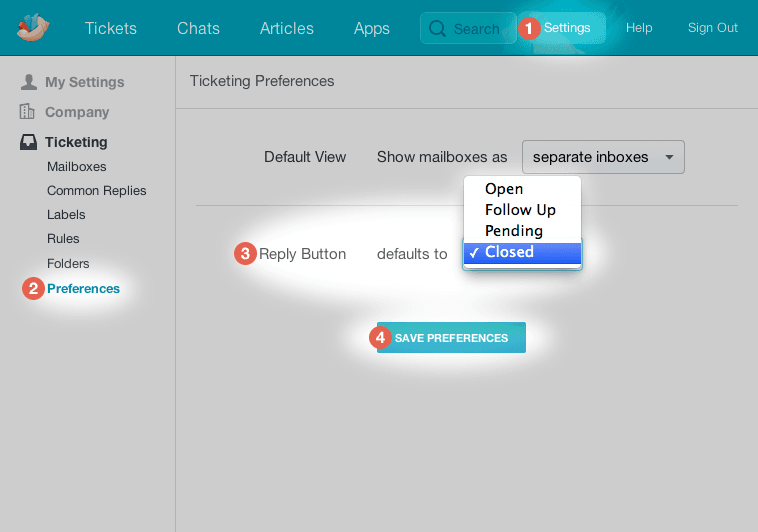Click Sign Out
Screen dimensions: 758x532
pyautogui.click(x=712, y=28)
